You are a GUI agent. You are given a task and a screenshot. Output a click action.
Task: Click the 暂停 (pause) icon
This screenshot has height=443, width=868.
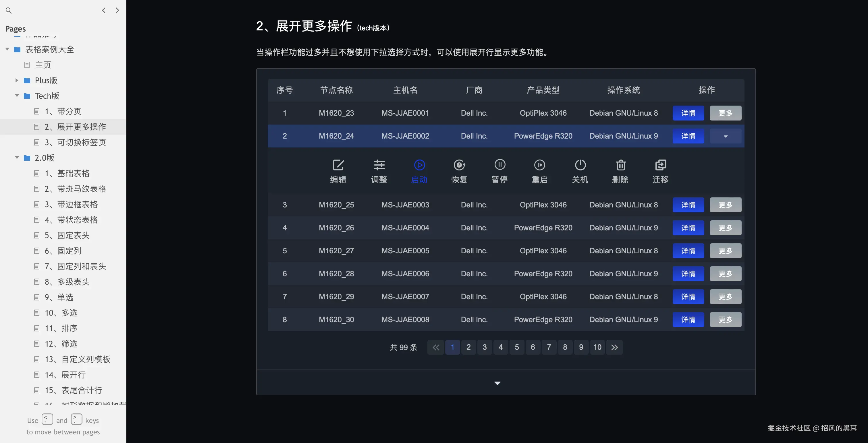[x=500, y=165]
